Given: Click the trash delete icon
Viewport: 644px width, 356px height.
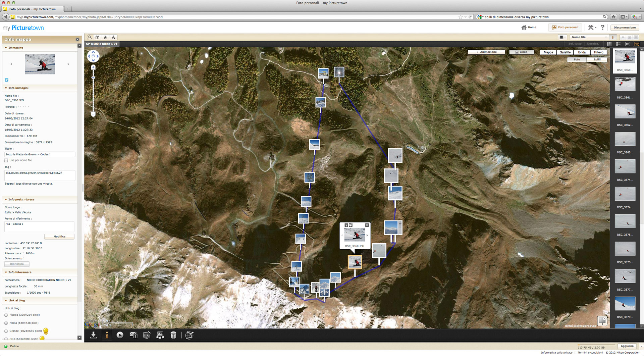Looking at the screenshot, I should point(173,335).
